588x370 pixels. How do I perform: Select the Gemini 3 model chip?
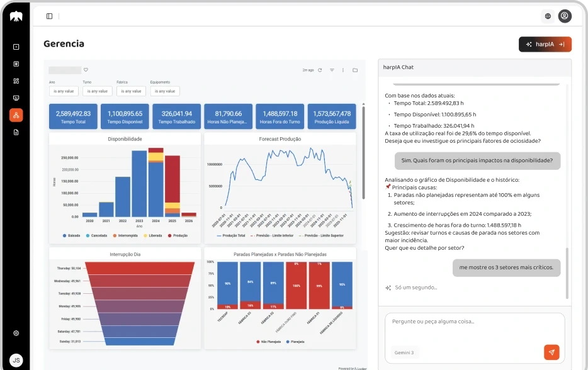tap(404, 352)
